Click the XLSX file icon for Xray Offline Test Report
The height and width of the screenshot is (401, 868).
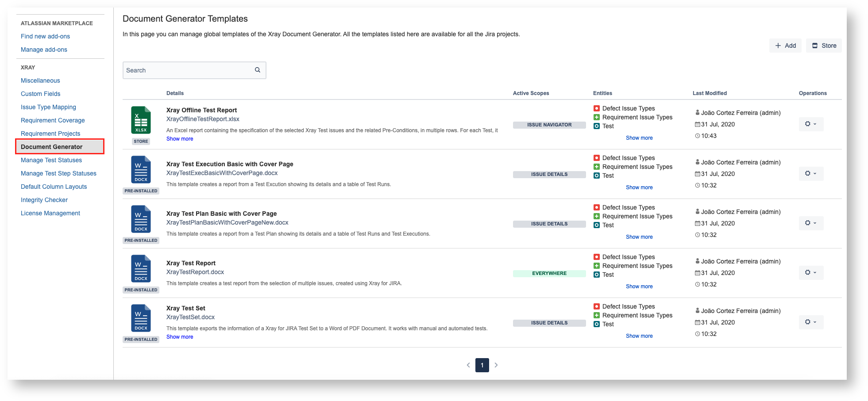coord(141,120)
